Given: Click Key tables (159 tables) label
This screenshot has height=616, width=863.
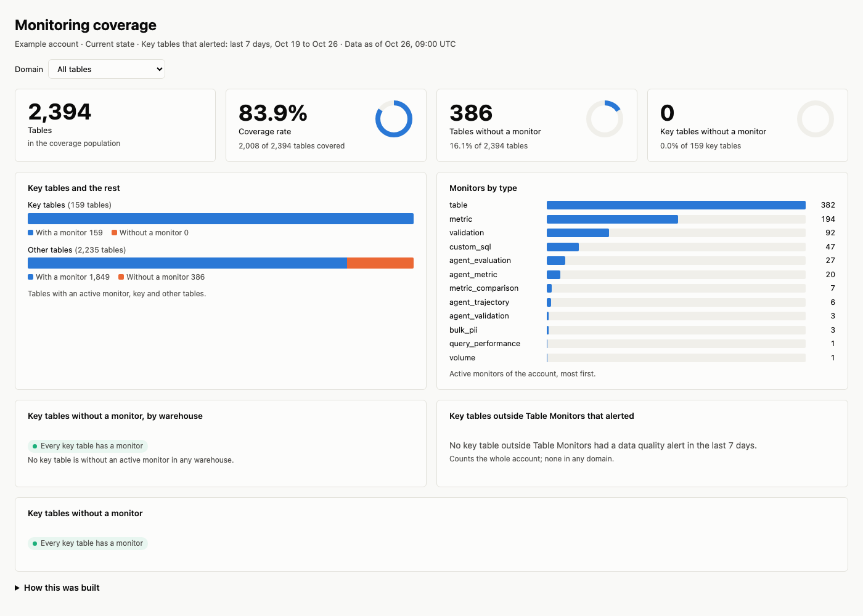Looking at the screenshot, I should coord(70,205).
